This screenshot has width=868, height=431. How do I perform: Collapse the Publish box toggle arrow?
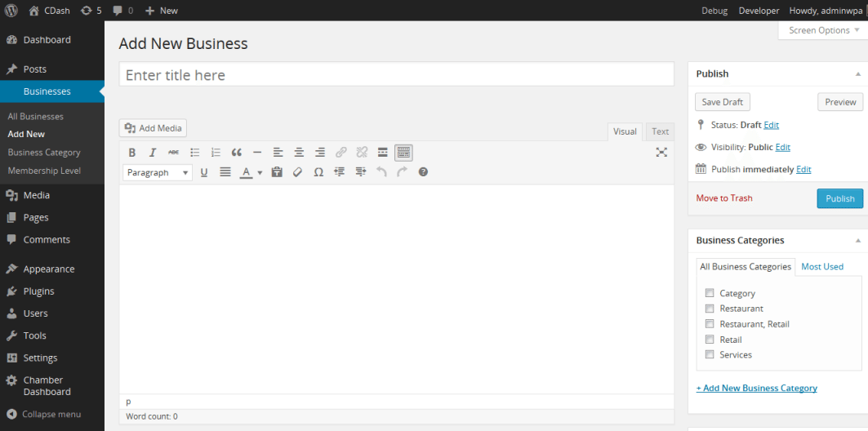tap(858, 73)
